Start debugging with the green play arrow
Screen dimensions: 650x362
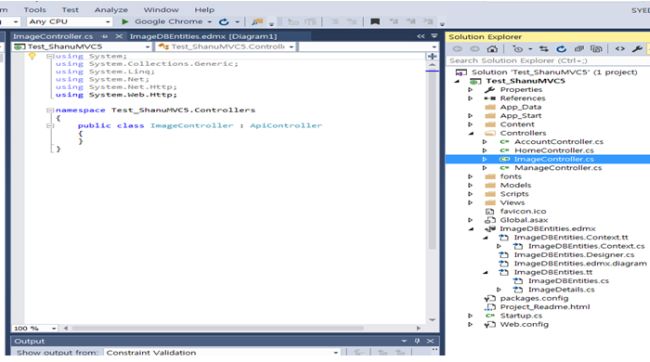pos(124,22)
